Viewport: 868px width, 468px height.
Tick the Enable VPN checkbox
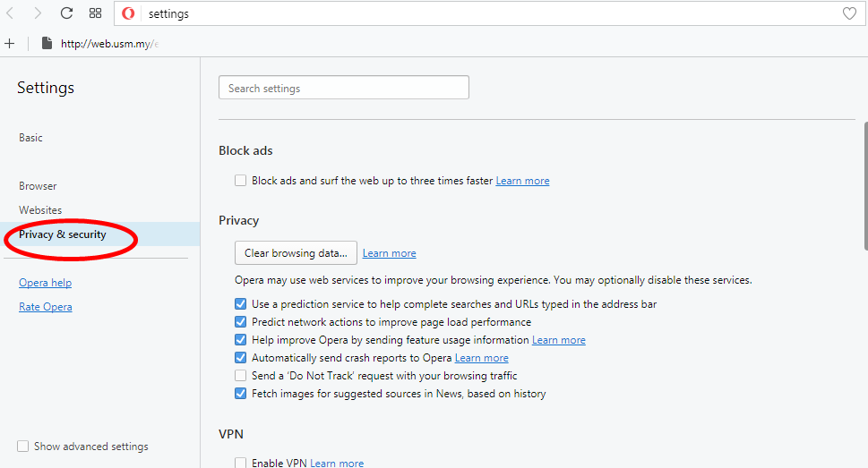(x=240, y=464)
